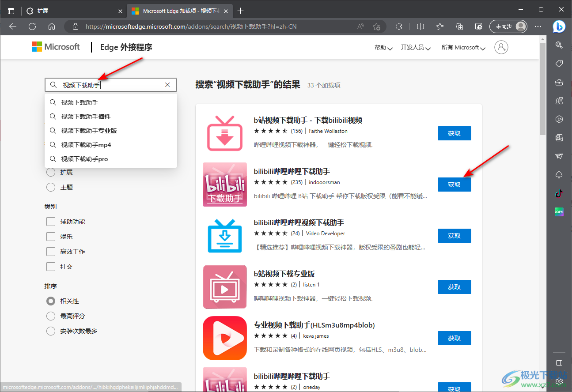This screenshot has width=572, height=392.
Task: Open sidebar Microsoft 365 icon
Action: coord(559,119)
